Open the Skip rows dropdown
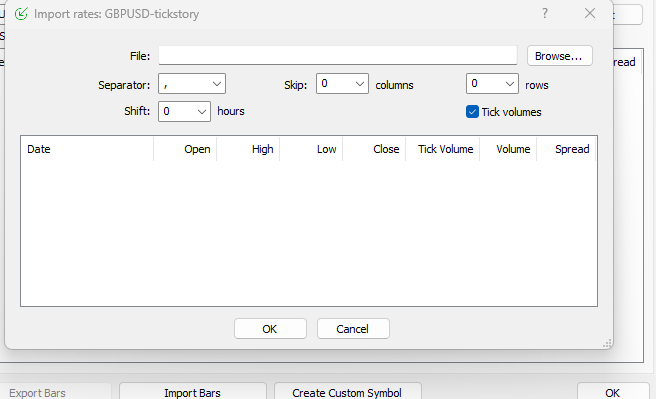Viewport: 656px width, 399px height. click(x=492, y=84)
